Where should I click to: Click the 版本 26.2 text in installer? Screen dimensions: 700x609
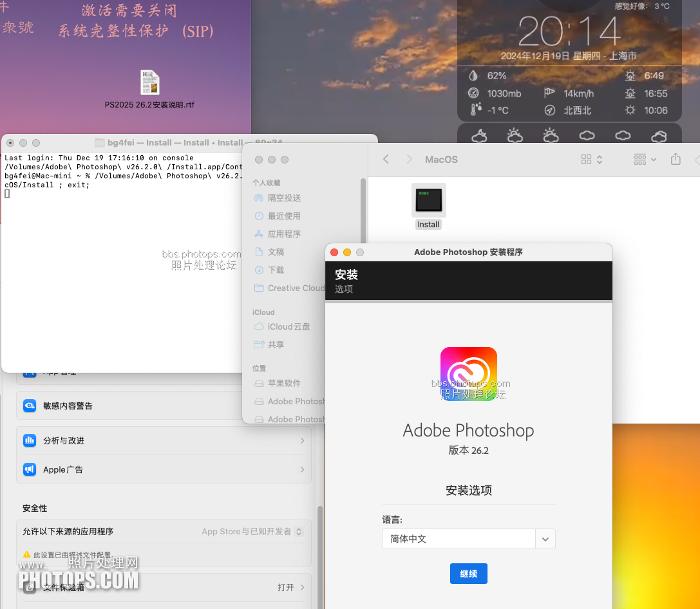coord(468,451)
